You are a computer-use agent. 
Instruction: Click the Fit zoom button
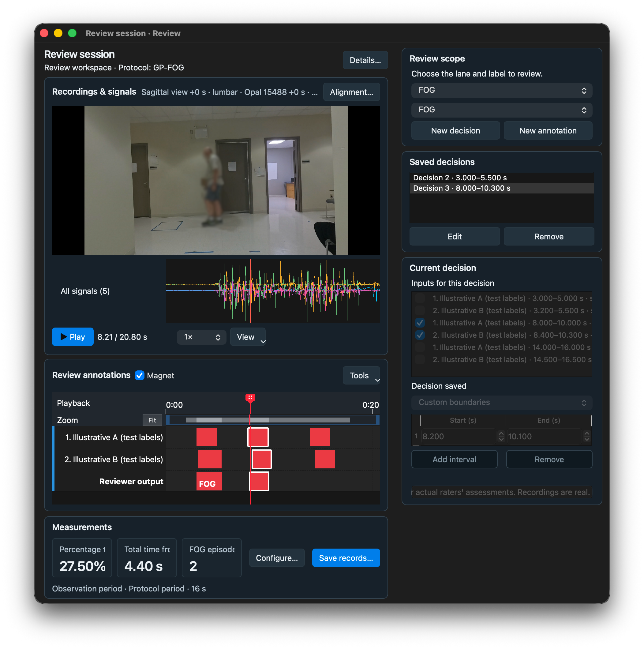152,420
